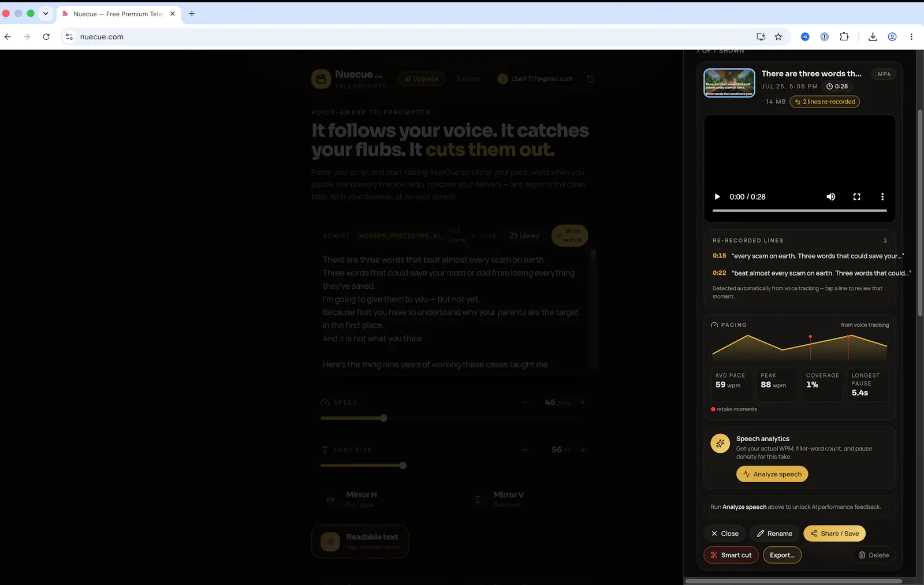Click the Speech analytics sparkle icon

click(720, 444)
